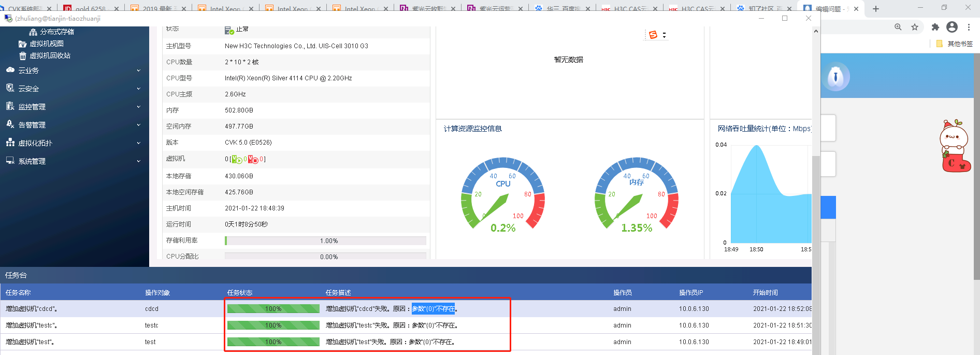
Task: Click the 虚拟机视图 folder icon
Action: [22, 44]
